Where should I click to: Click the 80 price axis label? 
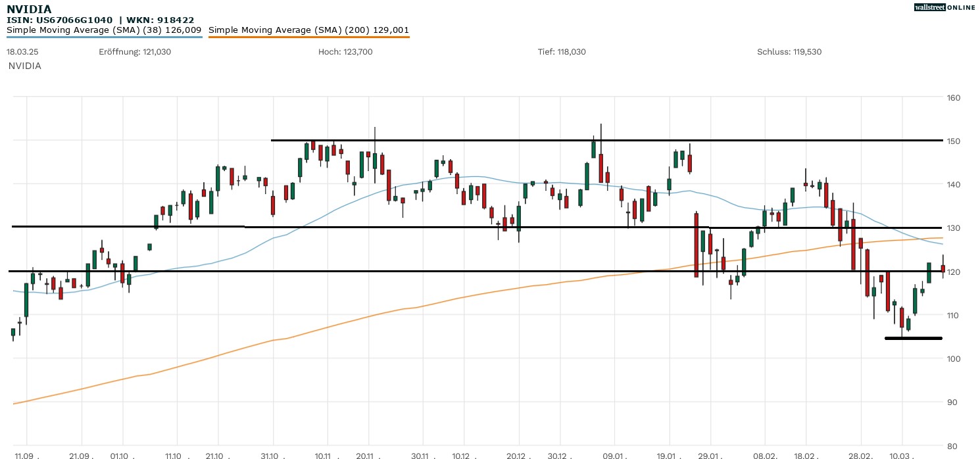pos(954,446)
